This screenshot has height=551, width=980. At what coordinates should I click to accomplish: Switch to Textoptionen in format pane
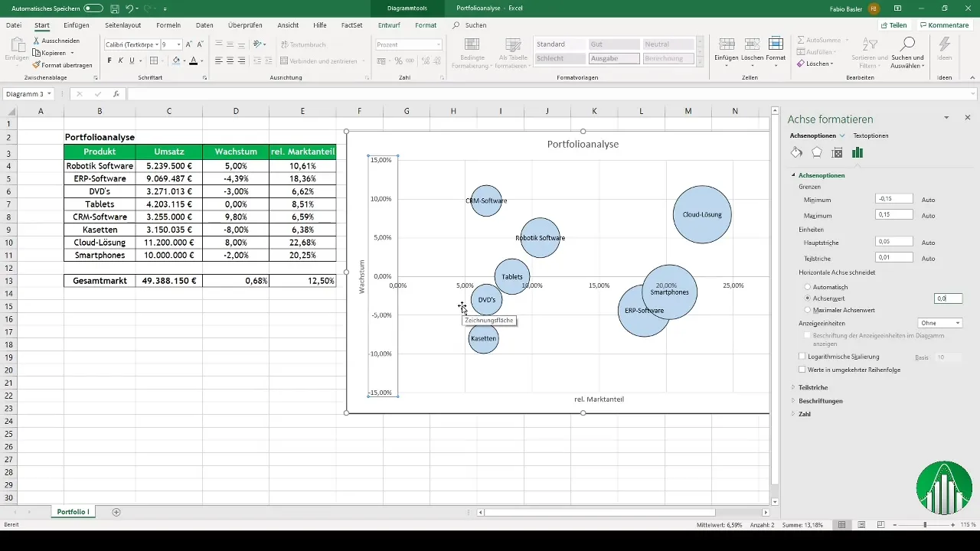tap(871, 135)
